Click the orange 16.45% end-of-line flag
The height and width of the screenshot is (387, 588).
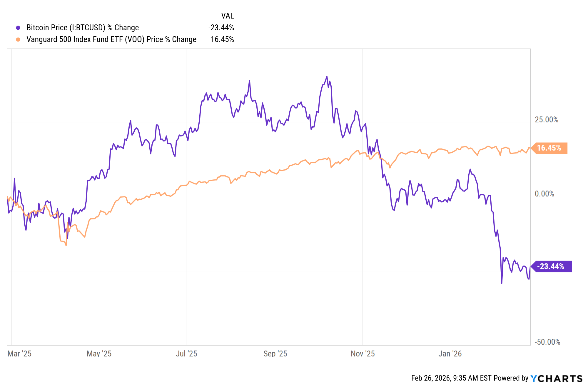click(549, 148)
